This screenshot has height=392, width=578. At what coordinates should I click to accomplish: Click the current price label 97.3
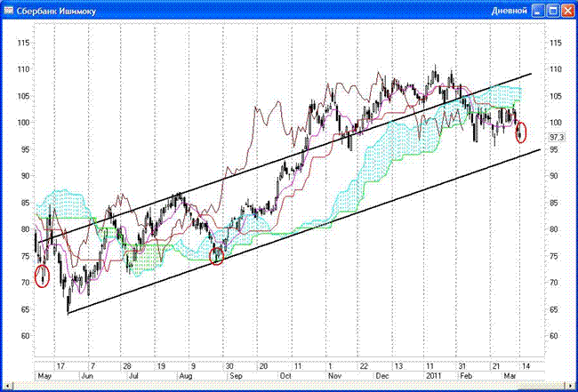pos(557,137)
